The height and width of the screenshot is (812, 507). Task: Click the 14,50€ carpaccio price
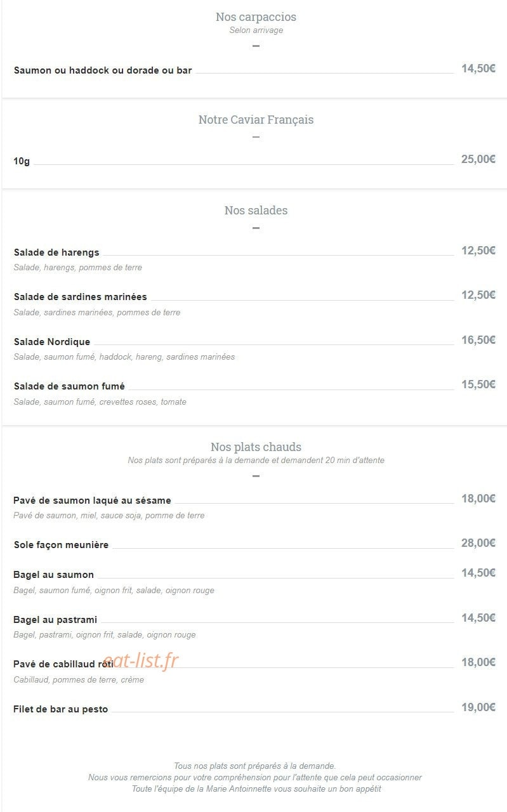(478, 69)
